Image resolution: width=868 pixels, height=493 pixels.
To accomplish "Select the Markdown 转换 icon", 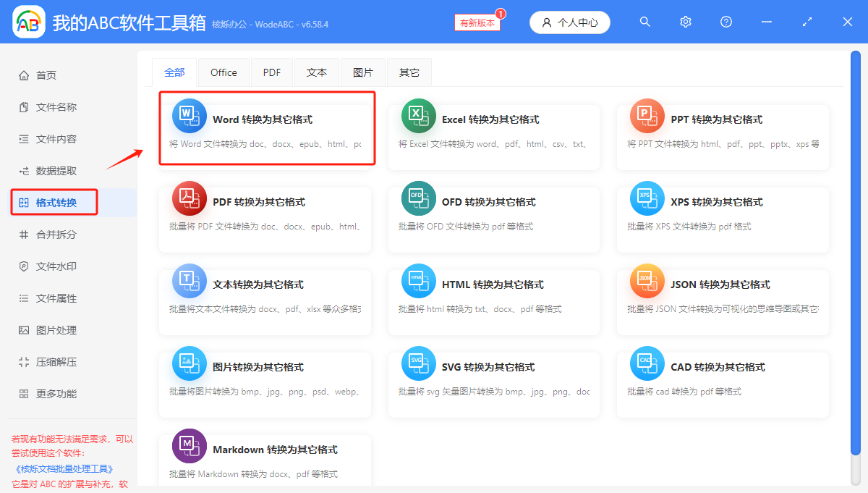I will [x=190, y=445].
